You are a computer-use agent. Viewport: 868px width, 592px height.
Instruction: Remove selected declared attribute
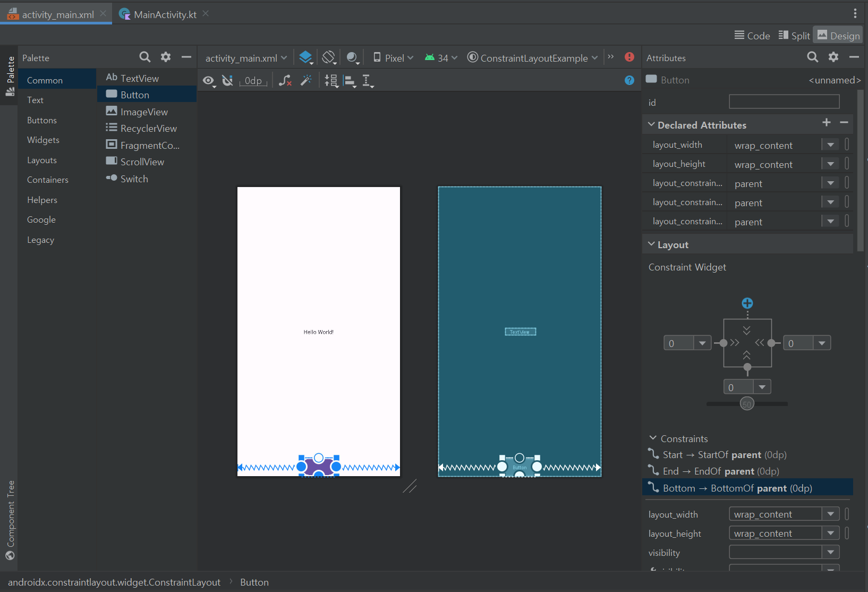(844, 123)
